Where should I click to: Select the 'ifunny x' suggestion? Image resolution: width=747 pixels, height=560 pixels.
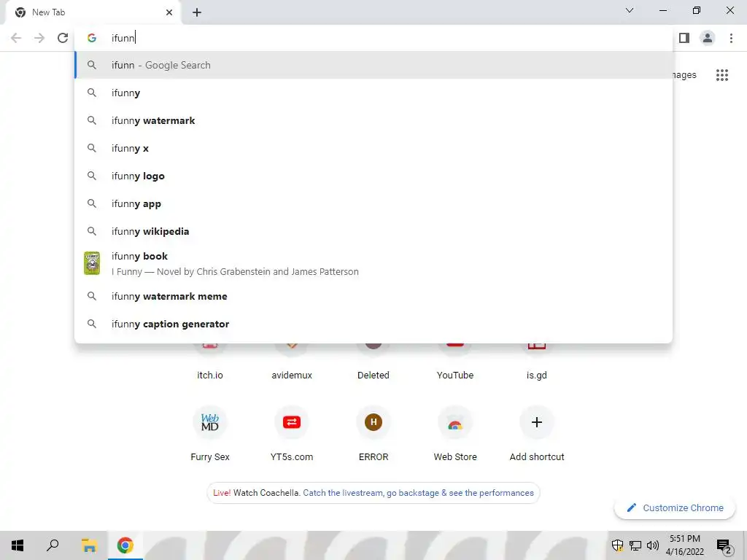click(x=373, y=148)
